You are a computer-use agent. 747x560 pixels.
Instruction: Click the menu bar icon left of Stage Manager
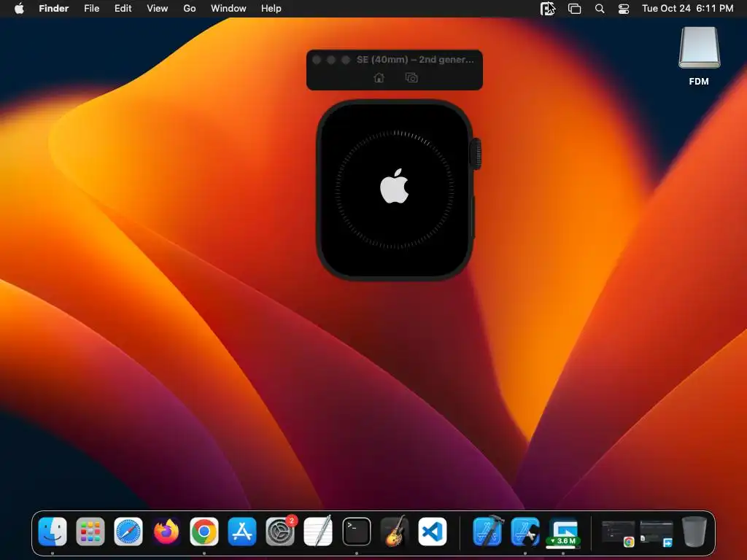click(x=548, y=8)
